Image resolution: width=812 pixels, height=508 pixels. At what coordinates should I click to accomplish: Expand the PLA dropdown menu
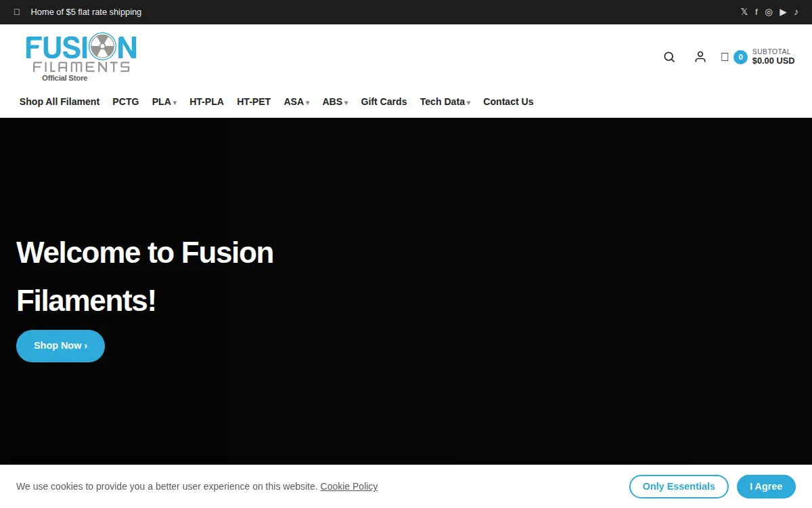tap(164, 102)
